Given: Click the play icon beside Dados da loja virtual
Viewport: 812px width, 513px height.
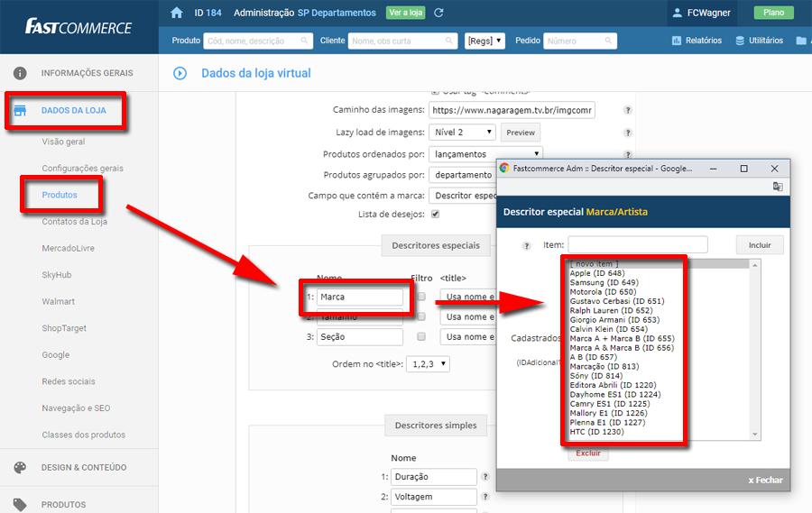Looking at the screenshot, I should click(180, 73).
